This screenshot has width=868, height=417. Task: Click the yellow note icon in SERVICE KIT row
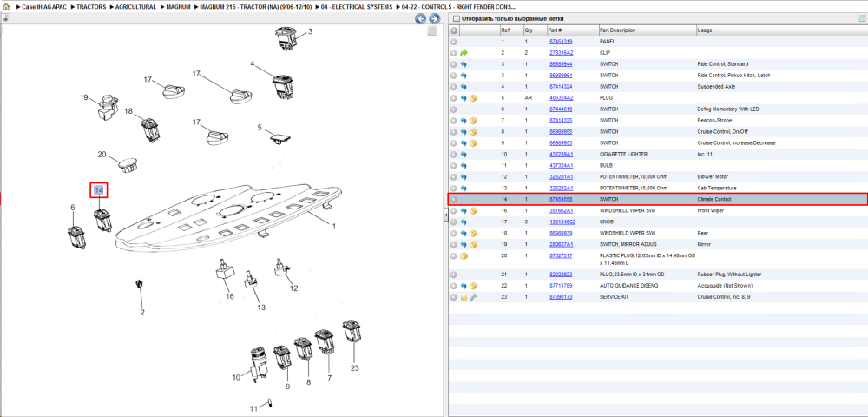pos(464,297)
